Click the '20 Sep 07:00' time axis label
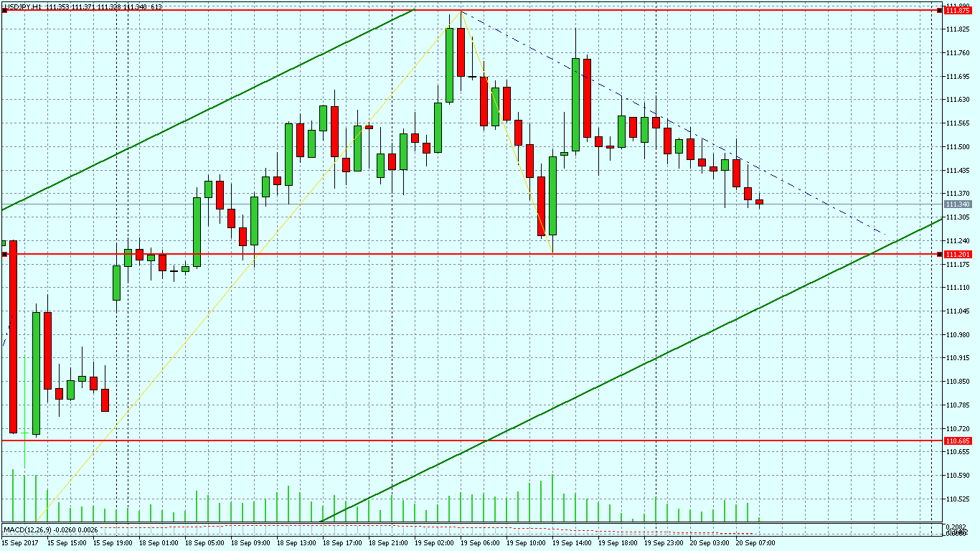This screenshot has width=980, height=551. 754,543
